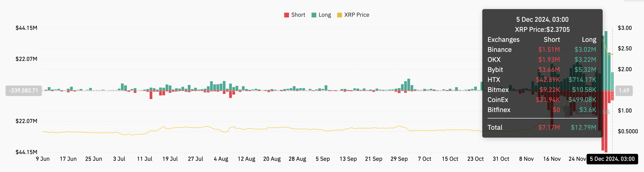
Task: Click the 5 Sep date axis label
Action: click(x=322, y=159)
